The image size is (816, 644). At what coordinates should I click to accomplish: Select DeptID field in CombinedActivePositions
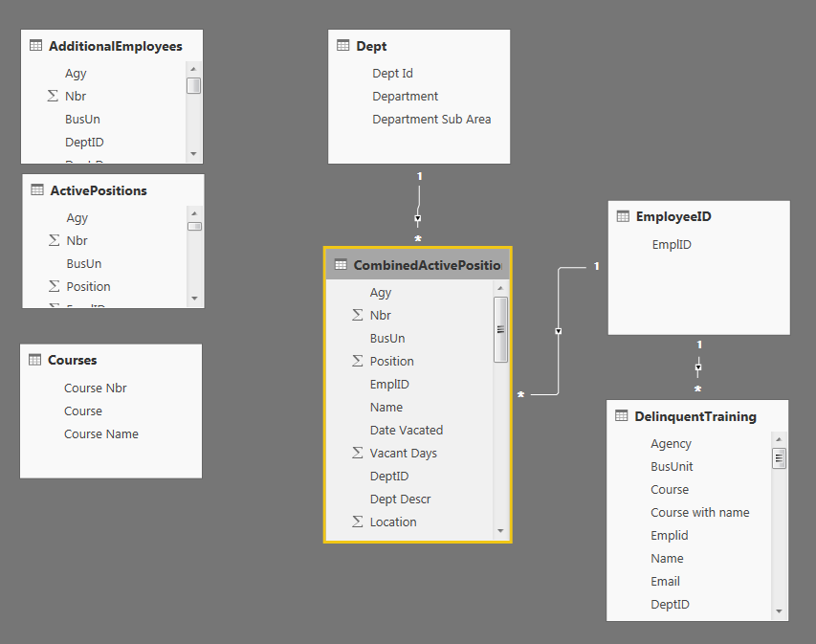pyautogui.click(x=389, y=477)
